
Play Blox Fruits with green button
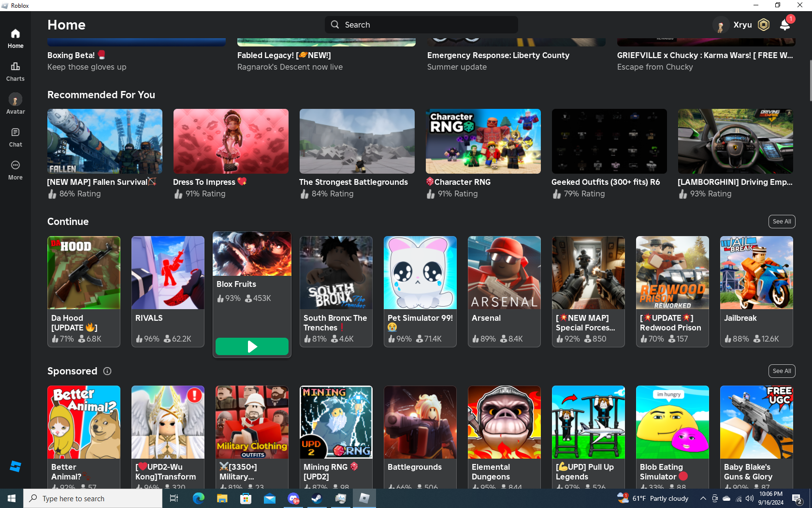pos(252,346)
